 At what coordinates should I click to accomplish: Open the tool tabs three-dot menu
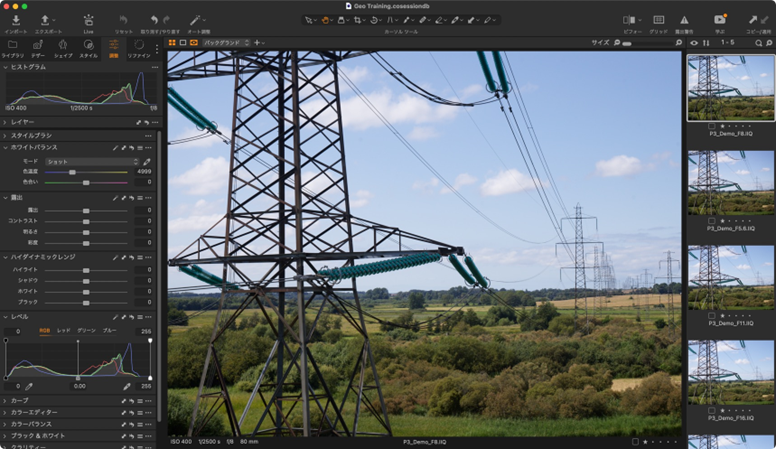pos(157,49)
